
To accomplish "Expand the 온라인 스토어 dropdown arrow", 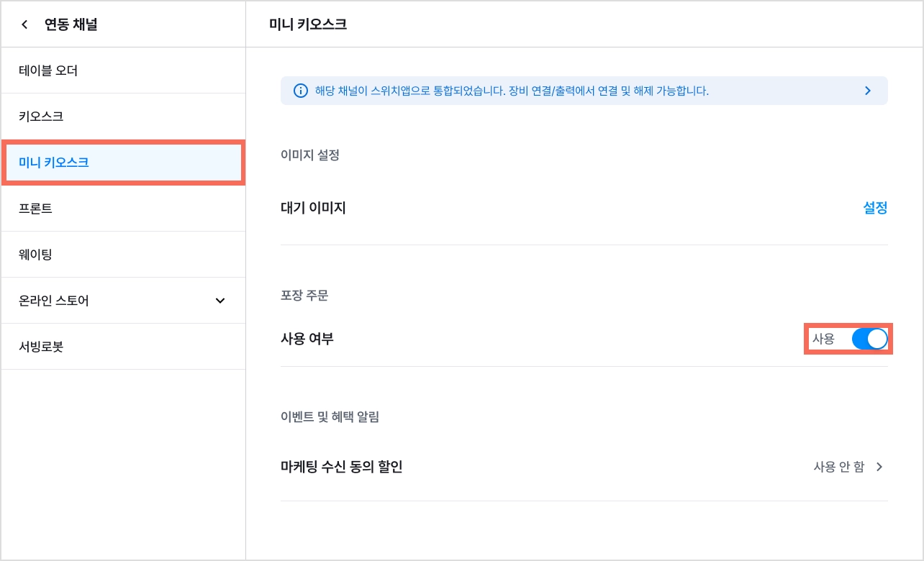I will click(x=220, y=301).
